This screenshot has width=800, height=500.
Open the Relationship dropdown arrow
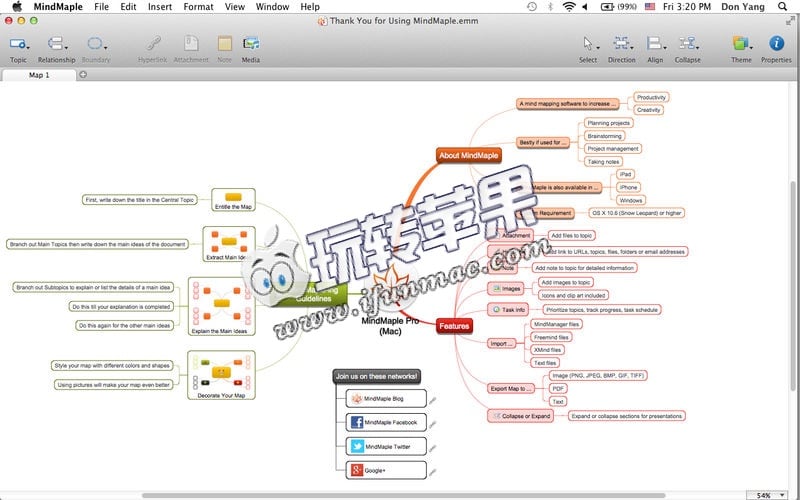66,47
